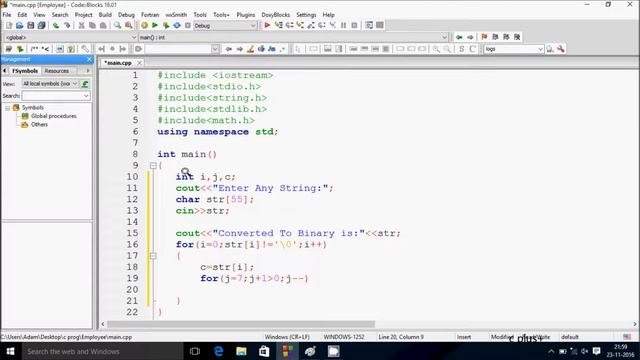Open the symbols Search combo box
Image resolution: width=640 pixels, height=360 pixels.
[56, 96]
